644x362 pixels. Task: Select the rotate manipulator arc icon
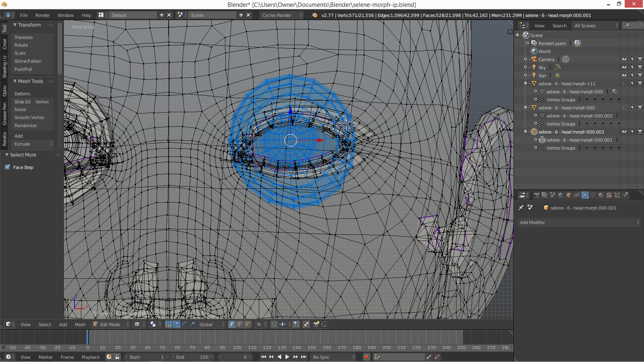coord(184,324)
